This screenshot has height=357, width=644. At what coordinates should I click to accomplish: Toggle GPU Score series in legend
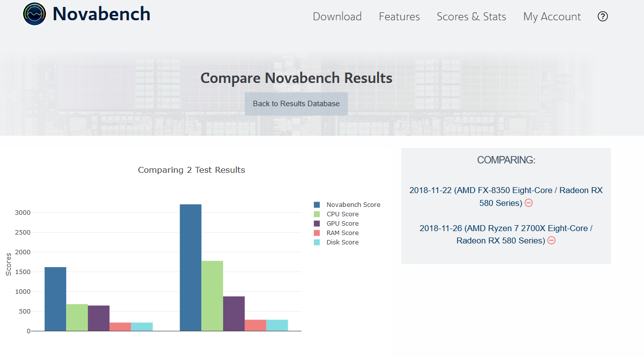point(342,224)
